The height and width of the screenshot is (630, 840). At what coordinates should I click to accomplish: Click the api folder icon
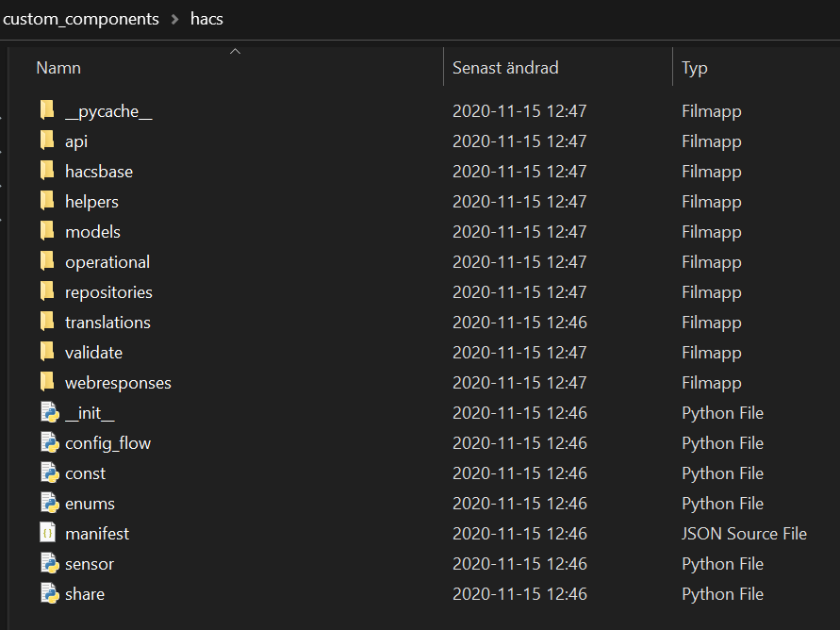pyautogui.click(x=47, y=141)
